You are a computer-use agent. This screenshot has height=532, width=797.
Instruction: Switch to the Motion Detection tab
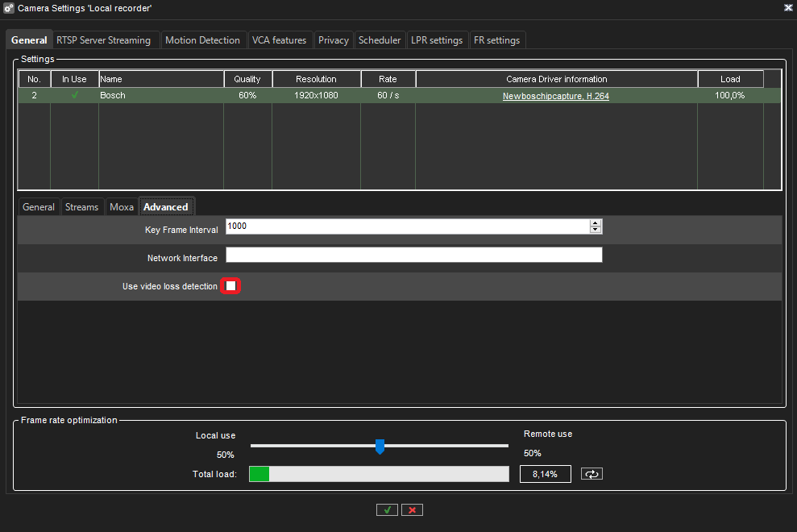(x=202, y=40)
